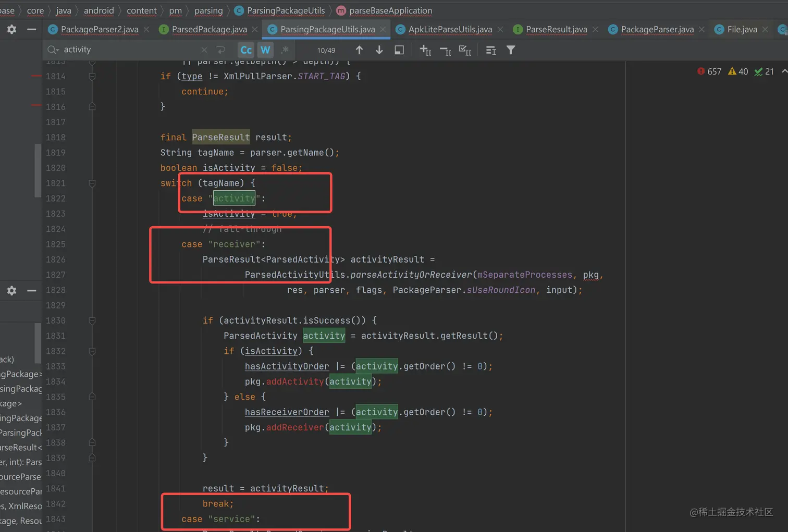Collapse code block at line 1814
Screen dimensions: 788x532
(x=92, y=76)
